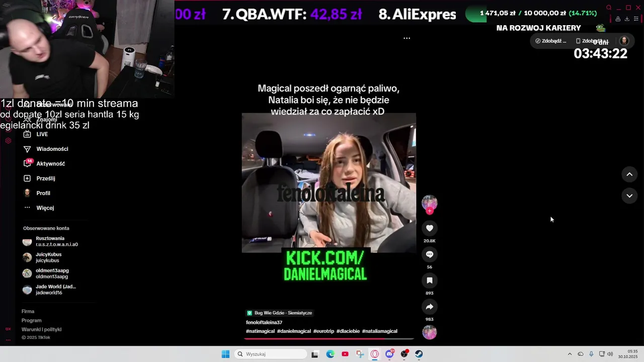
Task: Open the network tray icon
Action: 602,354
